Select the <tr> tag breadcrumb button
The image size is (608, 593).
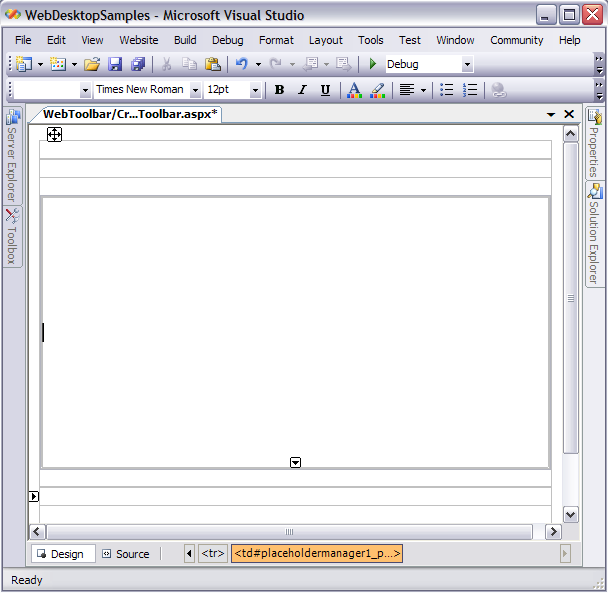212,553
